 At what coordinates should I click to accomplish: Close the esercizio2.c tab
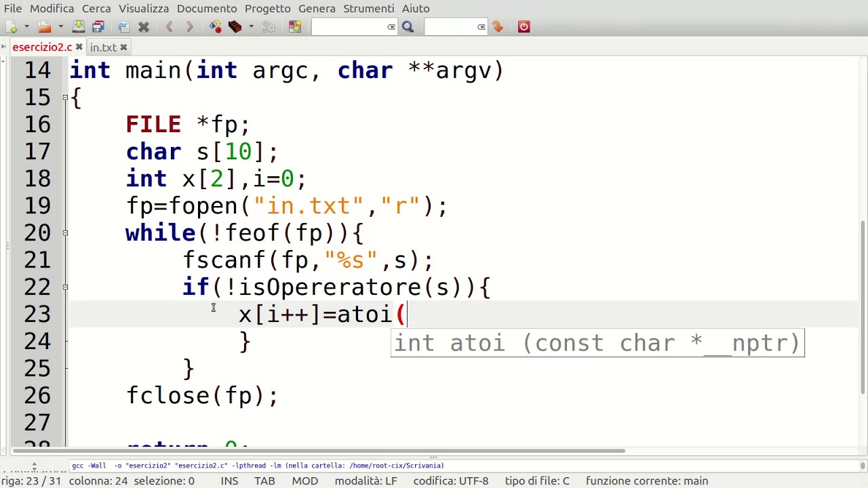(79, 47)
